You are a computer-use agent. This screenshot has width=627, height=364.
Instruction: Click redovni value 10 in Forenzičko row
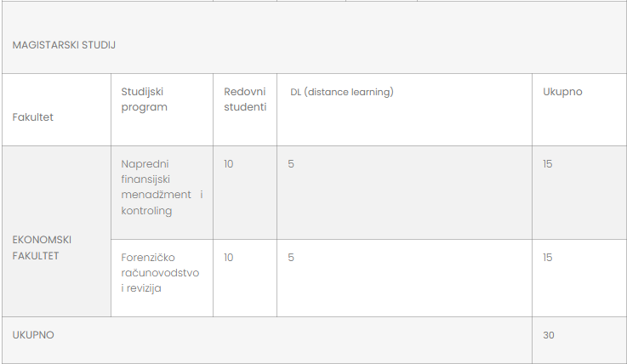tap(228, 258)
